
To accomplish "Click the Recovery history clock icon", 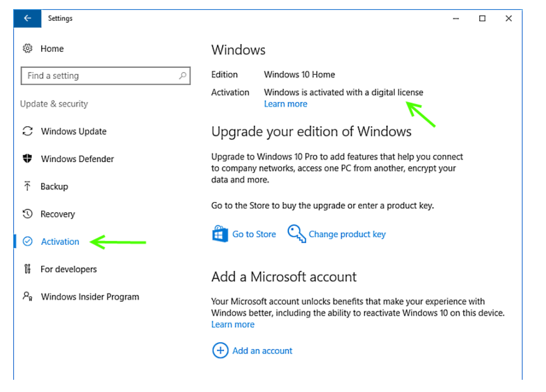I will 28,214.
